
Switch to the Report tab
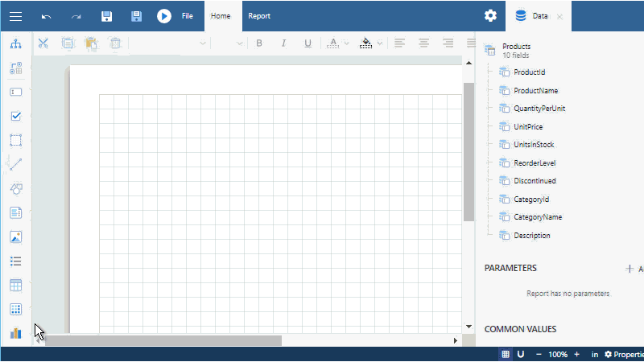(x=259, y=16)
